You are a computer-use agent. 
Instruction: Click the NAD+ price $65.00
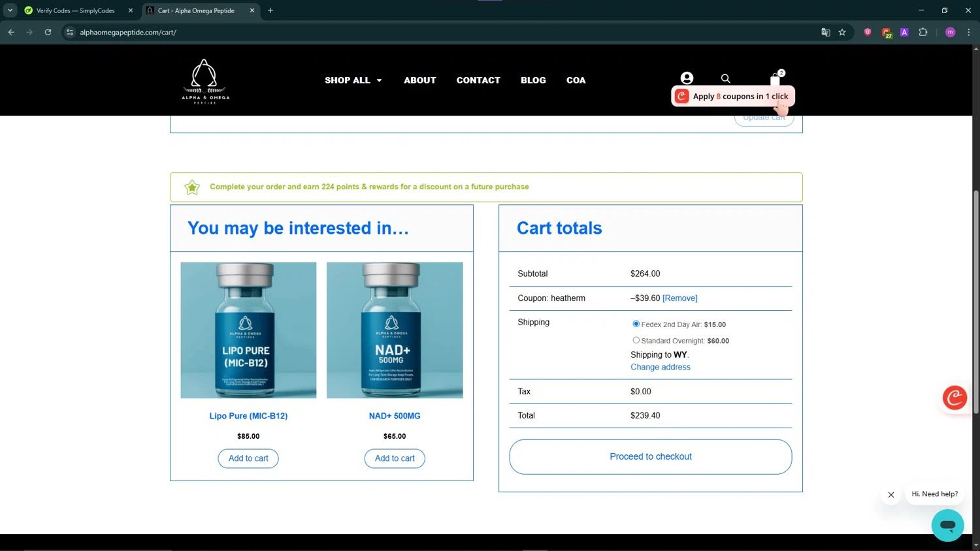(395, 436)
